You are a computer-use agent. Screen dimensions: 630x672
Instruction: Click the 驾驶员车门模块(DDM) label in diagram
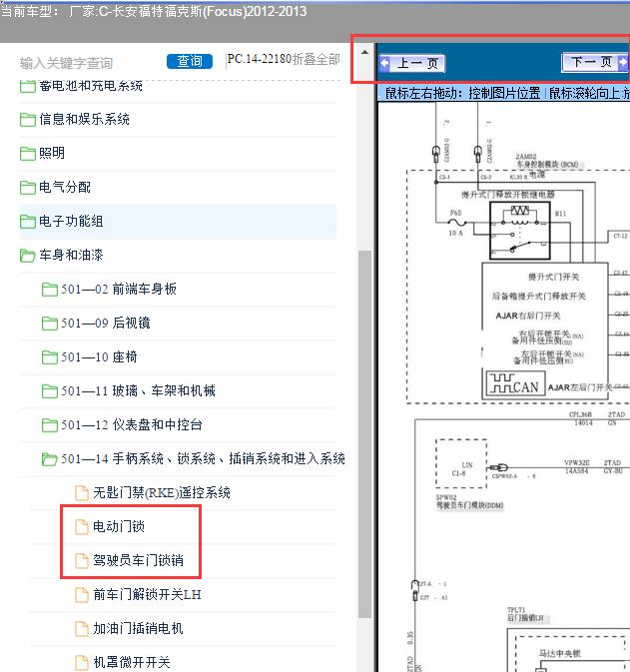[469, 505]
